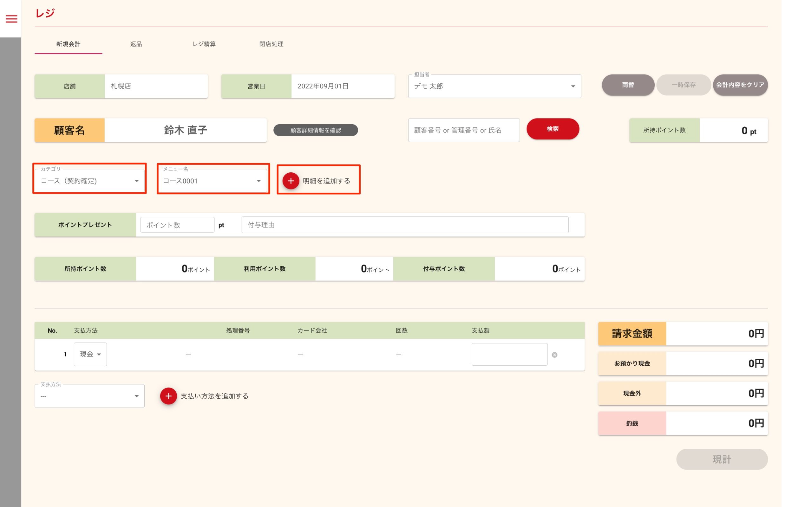The image size is (812, 507).
Task: Click the 支払額 amount input box
Action: [509, 354]
